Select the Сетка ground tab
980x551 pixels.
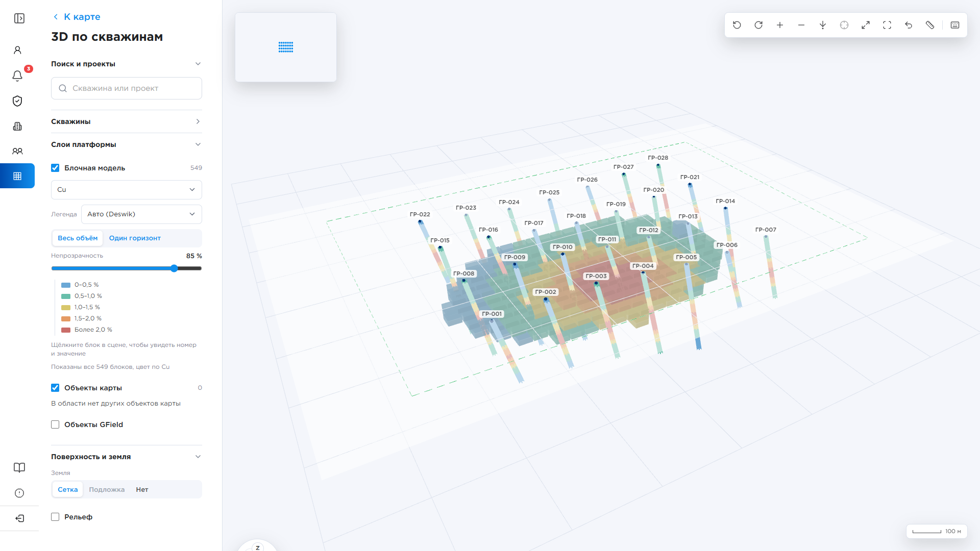click(68, 489)
